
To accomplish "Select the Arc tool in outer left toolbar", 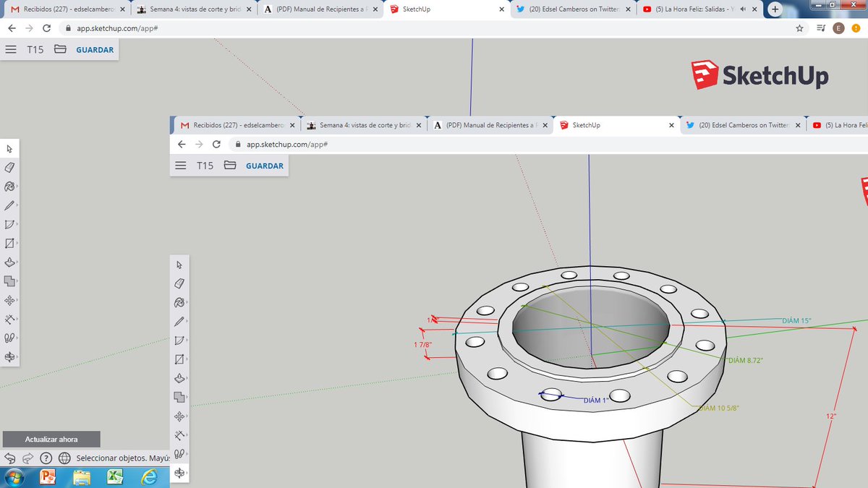I will 9,224.
